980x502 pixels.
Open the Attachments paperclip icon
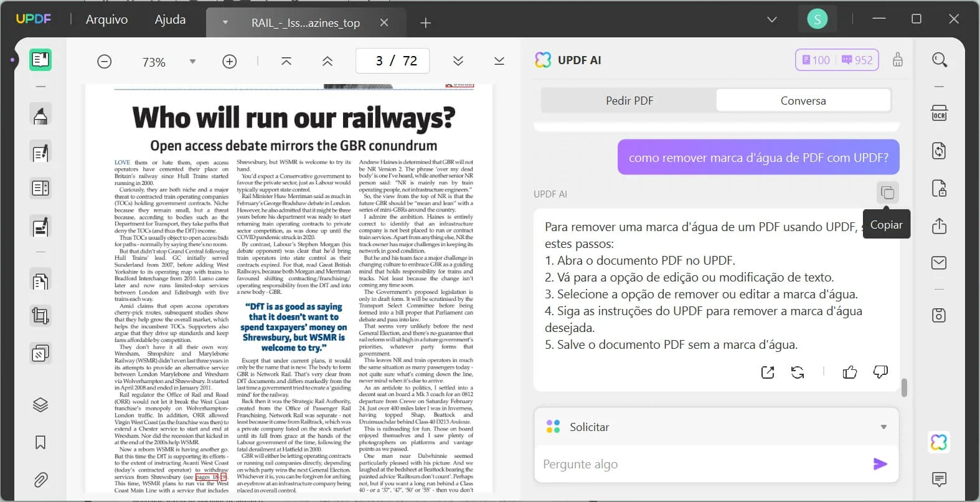click(40, 480)
